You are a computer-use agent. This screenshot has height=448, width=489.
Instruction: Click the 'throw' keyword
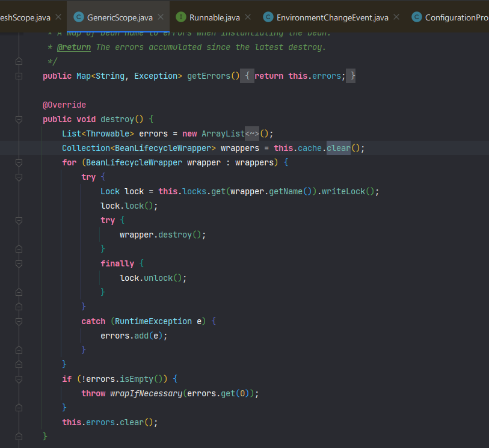(93, 393)
